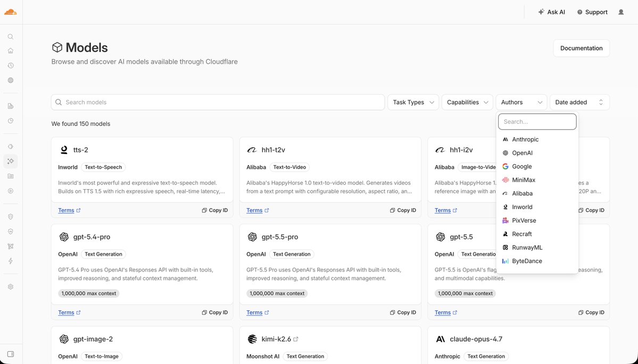
Task: Click the Ask AI button
Action: [x=551, y=12]
